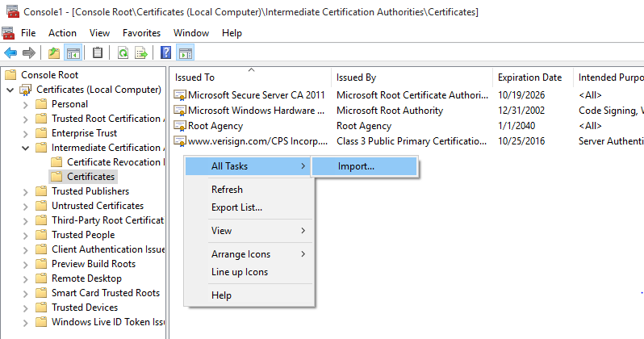
Task: Expand the Enterprise Trust node
Action: click(26, 134)
